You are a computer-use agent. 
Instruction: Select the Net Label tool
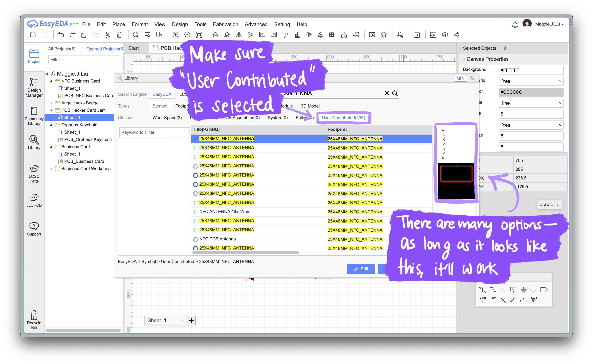[513, 290]
